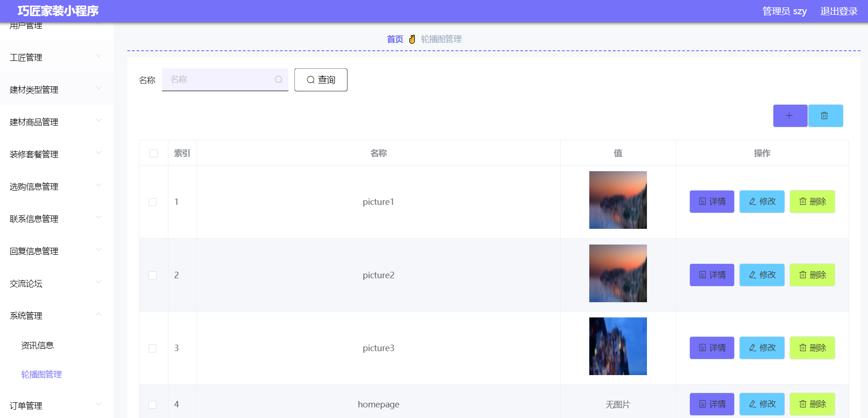This screenshot has width=868, height=418.
Task: Click the 查询 search button
Action: pos(321,79)
